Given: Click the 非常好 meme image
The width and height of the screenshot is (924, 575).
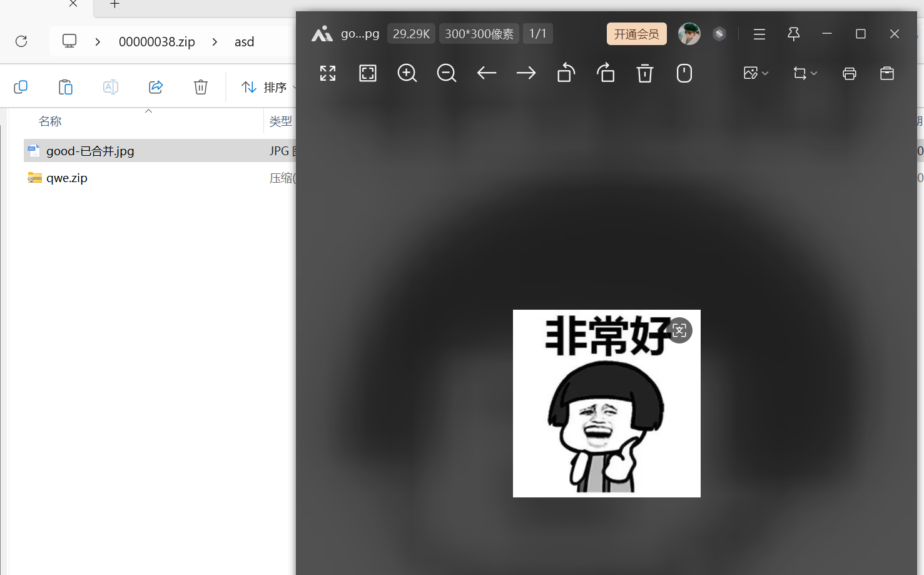Looking at the screenshot, I should 607,404.
